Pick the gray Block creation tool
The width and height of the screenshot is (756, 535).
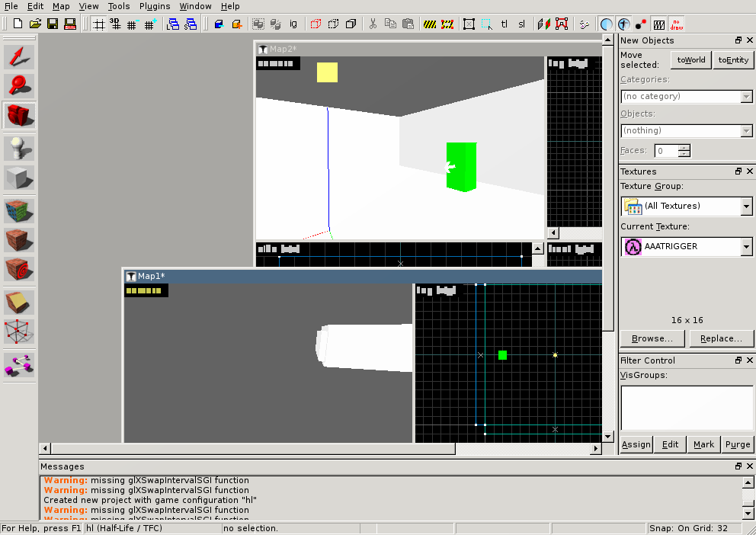point(19,178)
